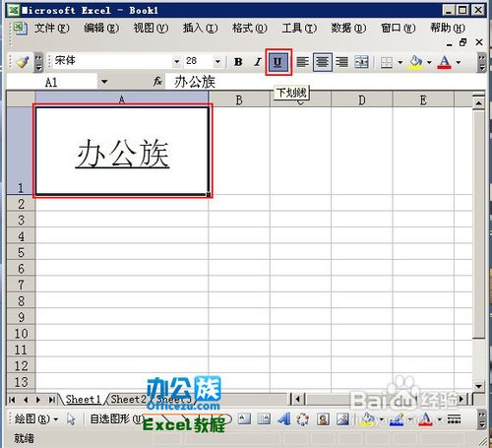Screen dimensions: 492x448
Task: Open the 数据(D) menu
Action: click(x=348, y=29)
